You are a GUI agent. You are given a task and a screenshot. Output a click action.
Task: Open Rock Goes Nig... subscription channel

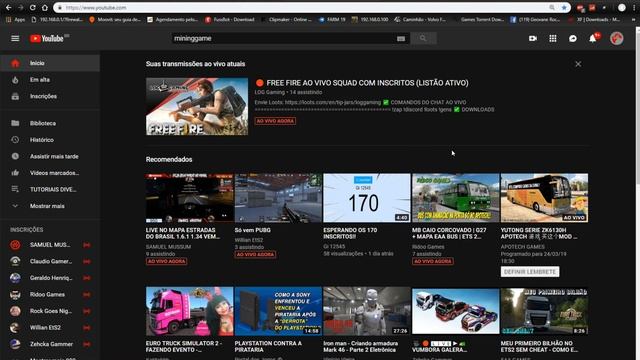click(50, 311)
